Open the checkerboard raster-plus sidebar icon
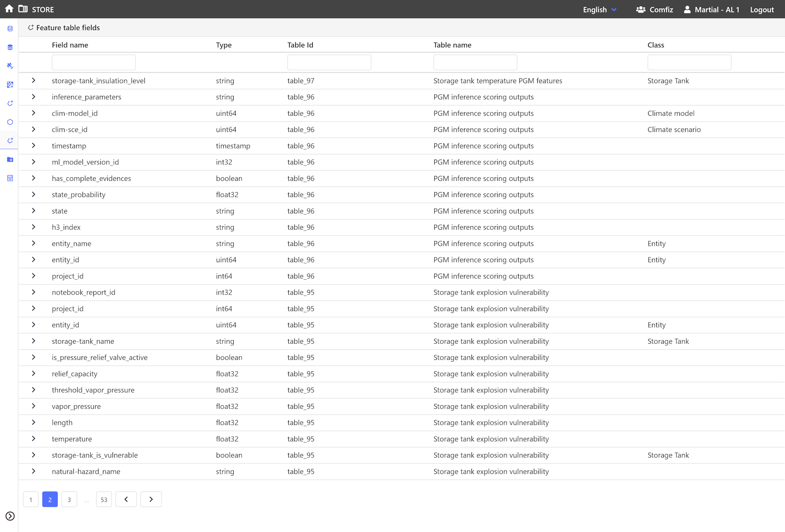This screenshot has height=532, width=785. click(10, 85)
